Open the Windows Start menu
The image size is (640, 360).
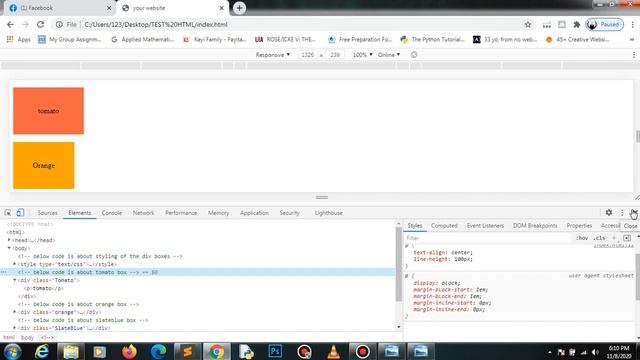12,351
